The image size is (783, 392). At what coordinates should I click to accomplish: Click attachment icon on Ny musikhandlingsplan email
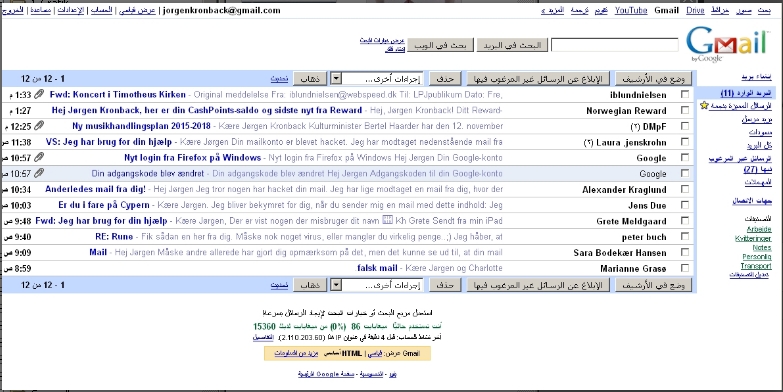click(x=38, y=126)
